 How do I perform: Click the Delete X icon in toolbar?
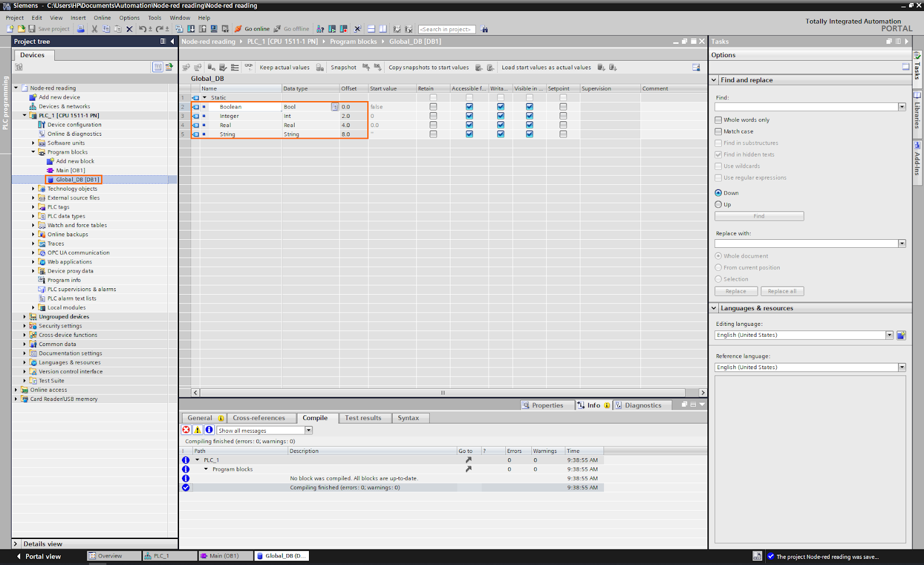click(129, 29)
